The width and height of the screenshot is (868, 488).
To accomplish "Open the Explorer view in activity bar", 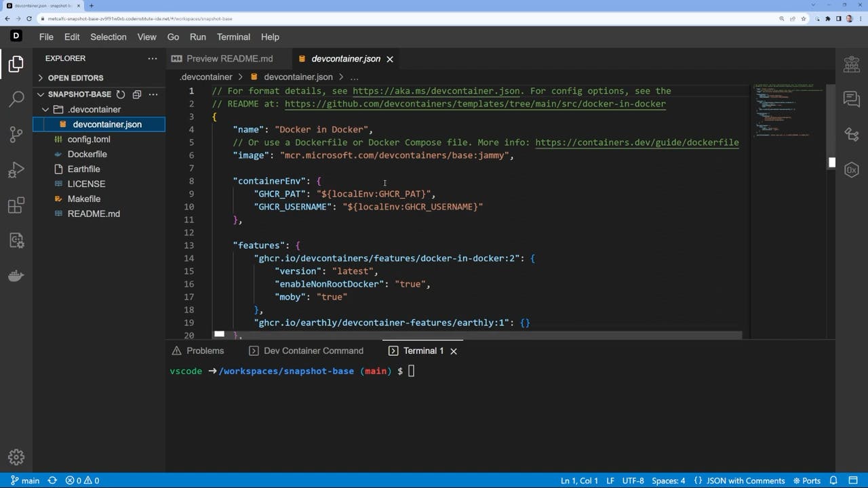I will tap(16, 64).
